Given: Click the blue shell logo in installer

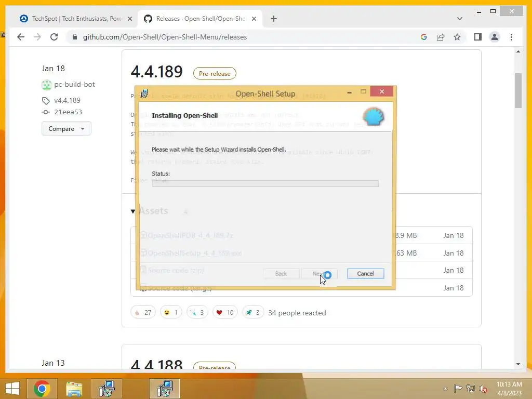Looking at the screenshot, I should point(374,116).
